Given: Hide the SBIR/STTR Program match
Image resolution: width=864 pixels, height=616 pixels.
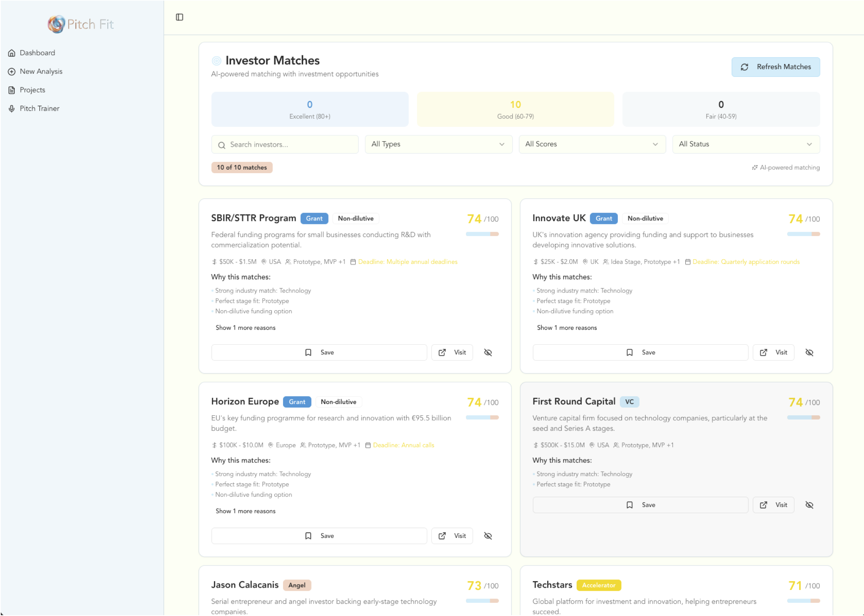Looking at the screenshot, I should (x=488, y=352).
